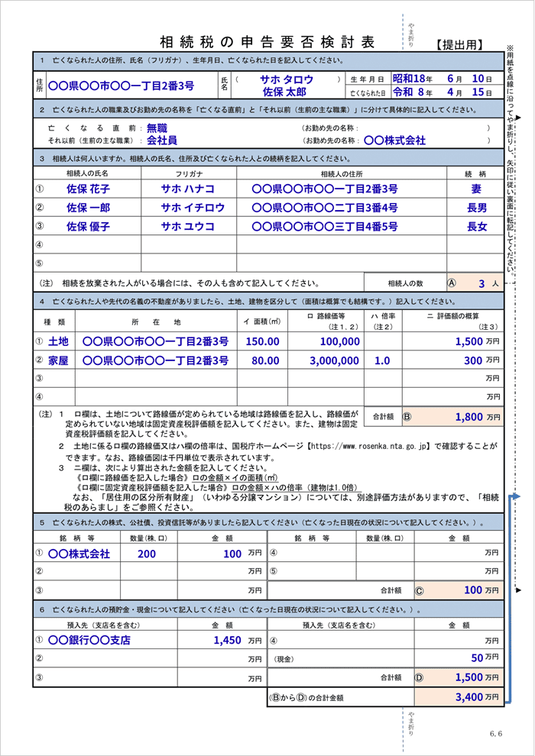535x756 pixels.
Task: Select furigana サホ イチロウ
Action: point(193,208)
